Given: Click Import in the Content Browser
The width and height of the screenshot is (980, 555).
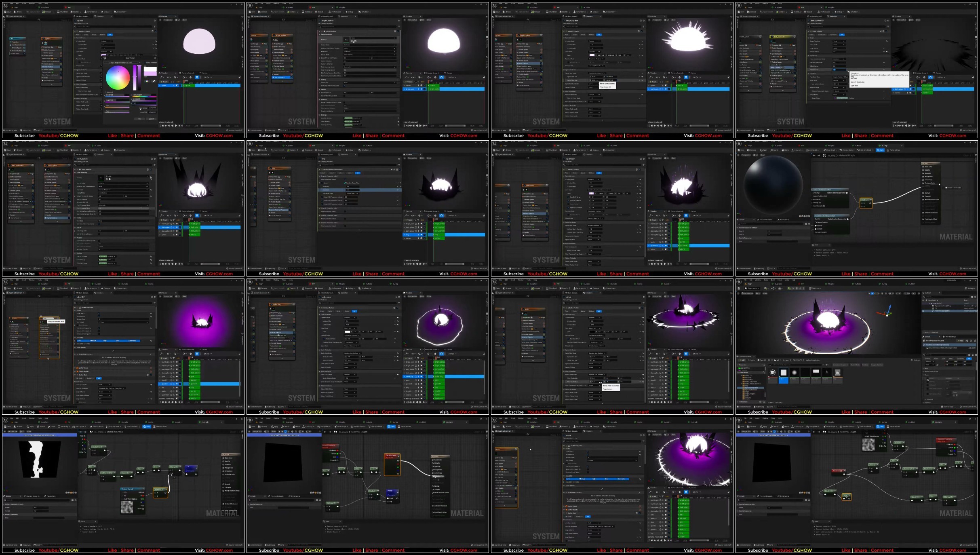Looking at the screenshot, I should pos(752,360).
